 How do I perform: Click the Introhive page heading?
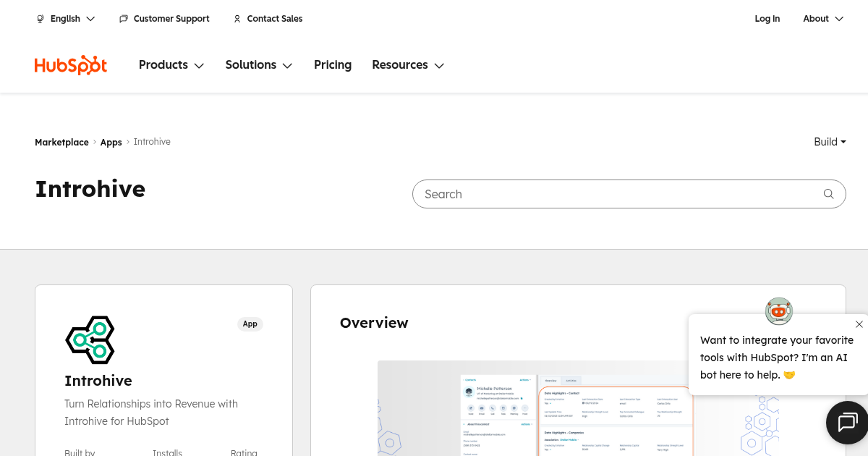(x=90, y=190)
